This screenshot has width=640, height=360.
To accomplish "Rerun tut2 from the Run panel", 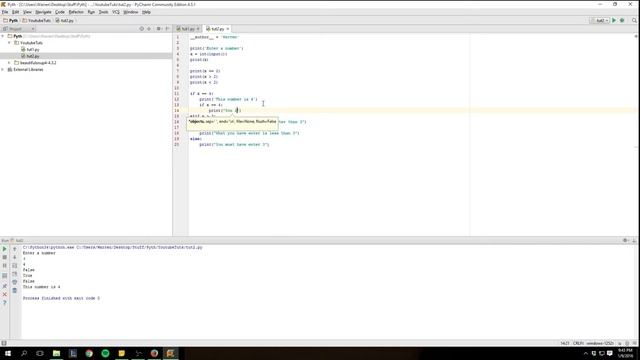I will (4, 249).
